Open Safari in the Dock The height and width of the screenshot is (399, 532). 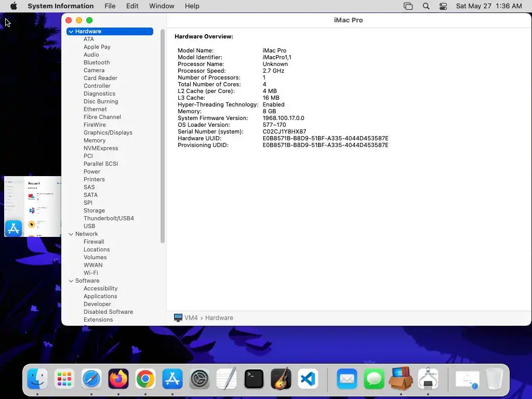pos(91,379)
